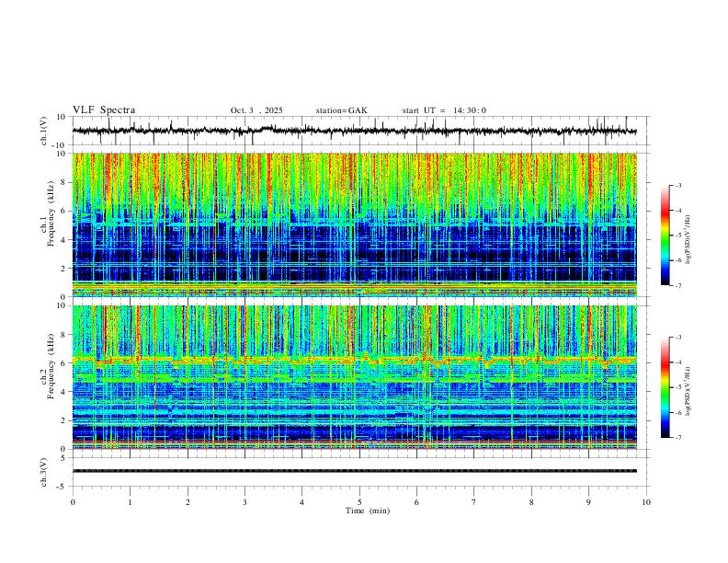
Task: Click time axis tick label '5'
Action: coord(359,502)
